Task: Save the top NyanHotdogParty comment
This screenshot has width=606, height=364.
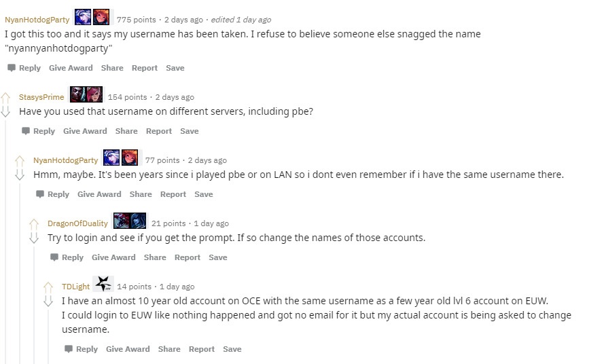Action: (x=175, y=68)
